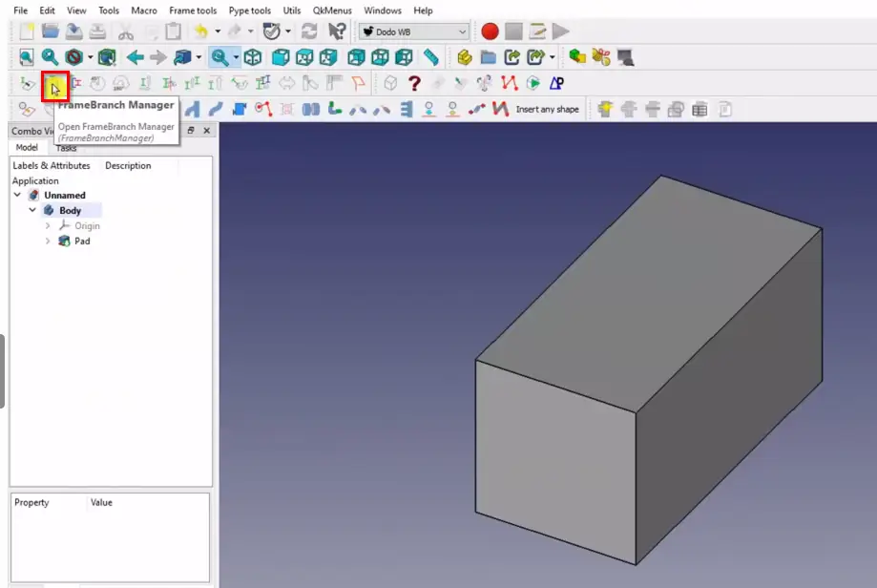Click the green back arrow navigation icon

(x=135, y=57)
